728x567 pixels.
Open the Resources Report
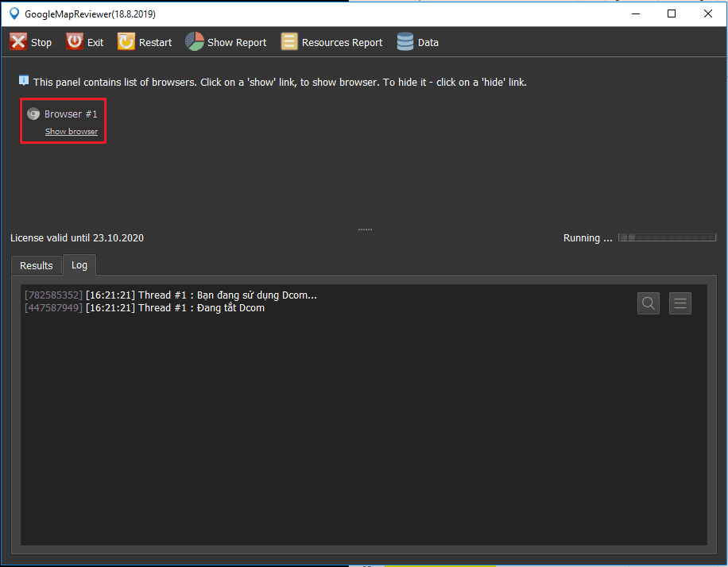[x=289, y=42]
